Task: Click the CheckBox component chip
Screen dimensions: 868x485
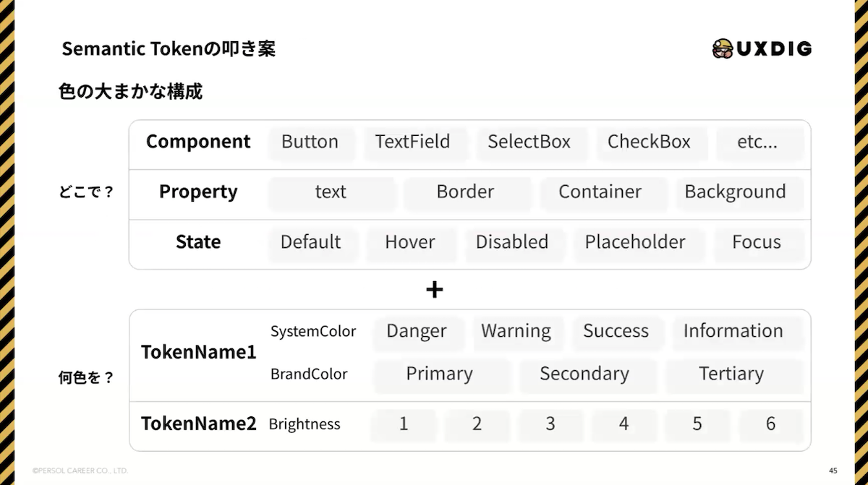Action: [650, 142]
